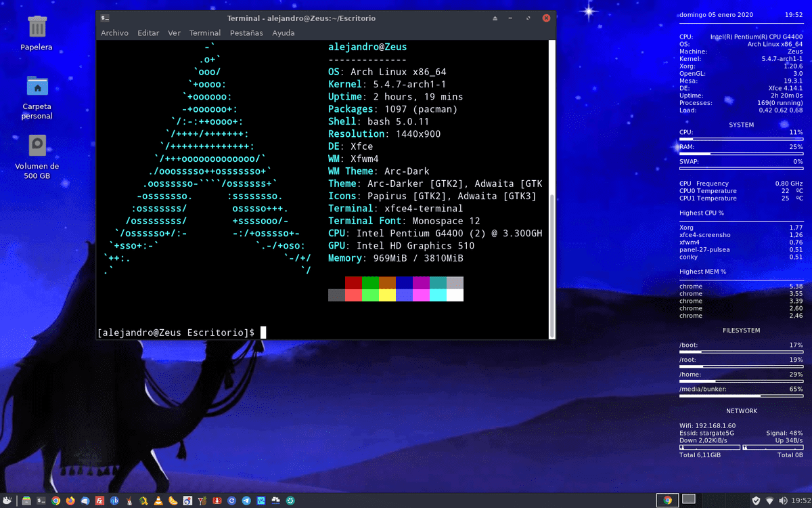Open the Terminal menu in menu bar
The width and height of the screenshot is (812, 508).
point(205,33)
